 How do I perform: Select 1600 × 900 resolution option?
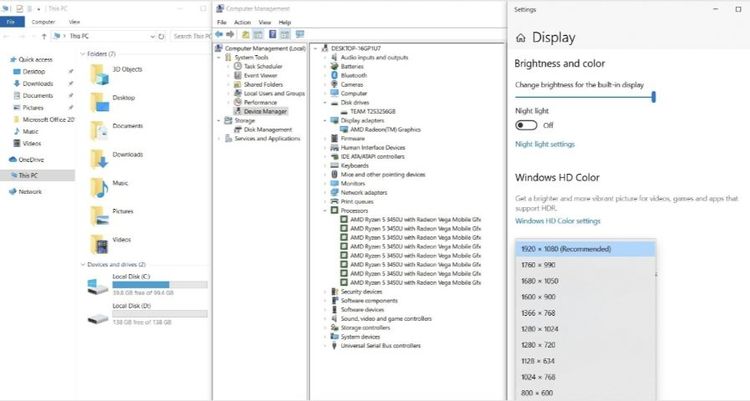(x=585, y=297)
